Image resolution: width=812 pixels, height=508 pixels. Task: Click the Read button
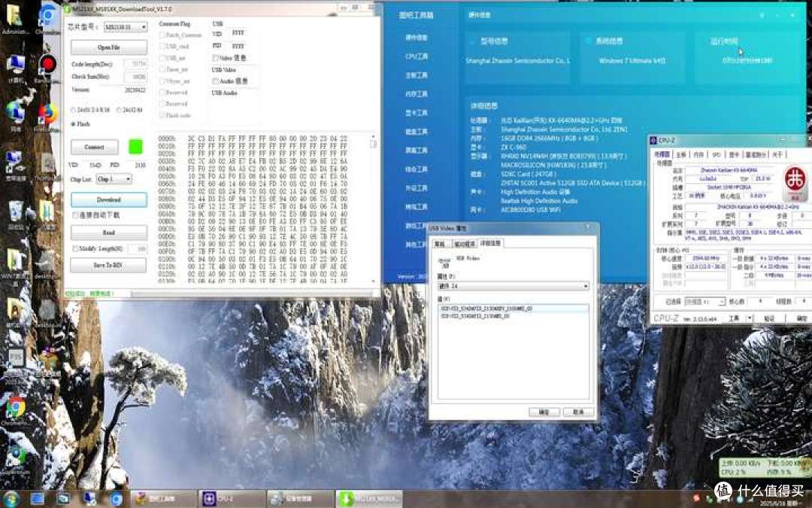click(109, 233)
